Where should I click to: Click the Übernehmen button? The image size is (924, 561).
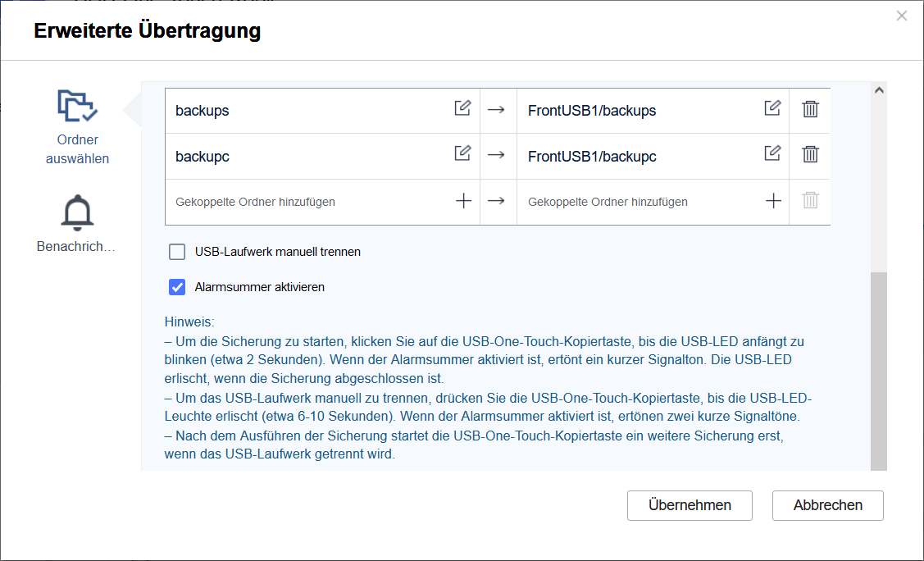pos(690,505)
